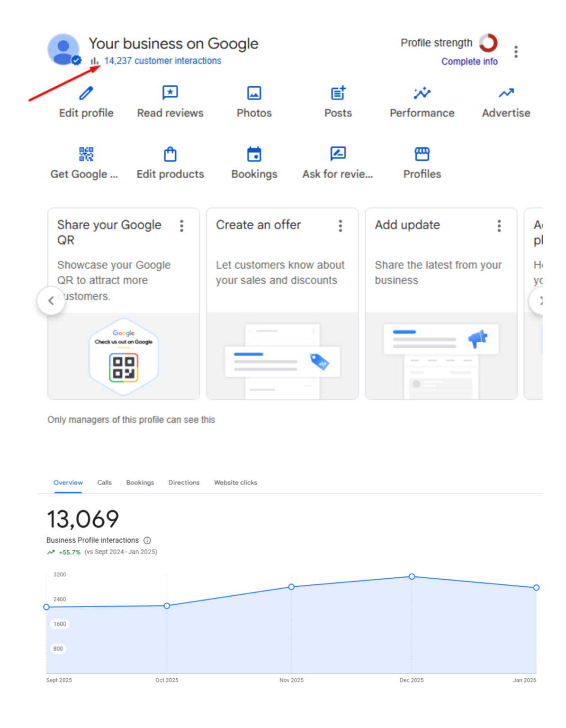
Task: Click the Posts icon
Action: [338, 92]
